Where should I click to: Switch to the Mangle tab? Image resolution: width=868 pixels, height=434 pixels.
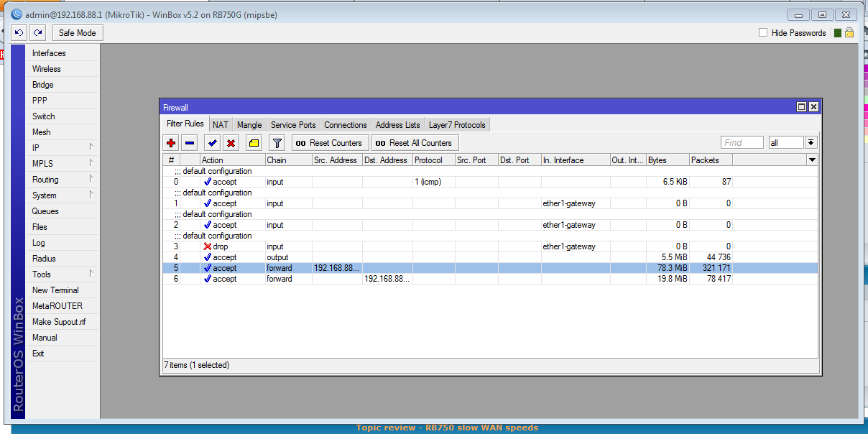[249, 125]
